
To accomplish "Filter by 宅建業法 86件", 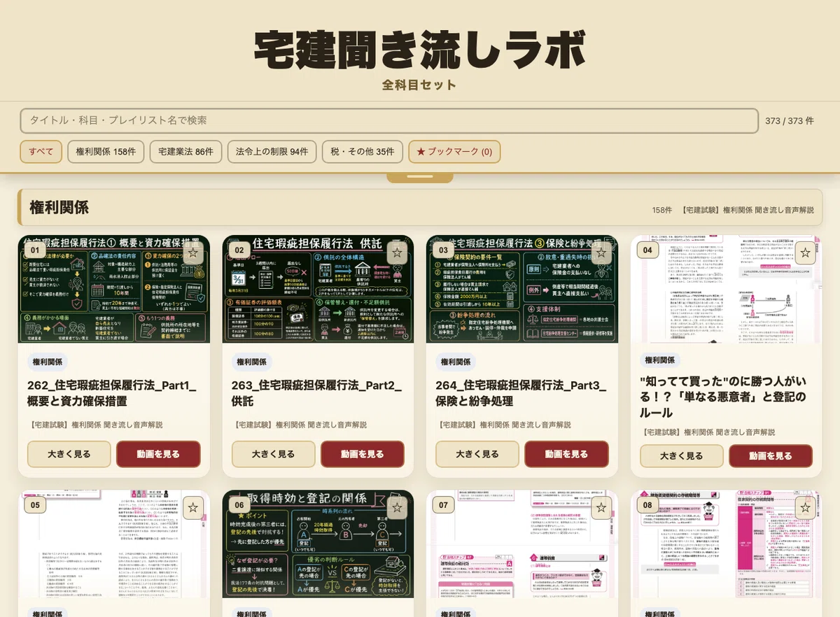I will pyautogui.click(x=185, y=152).
